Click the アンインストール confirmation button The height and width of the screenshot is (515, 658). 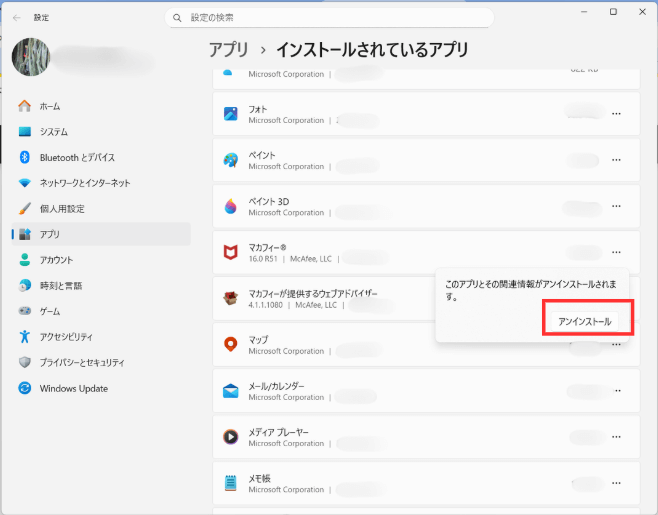[585, 322]
